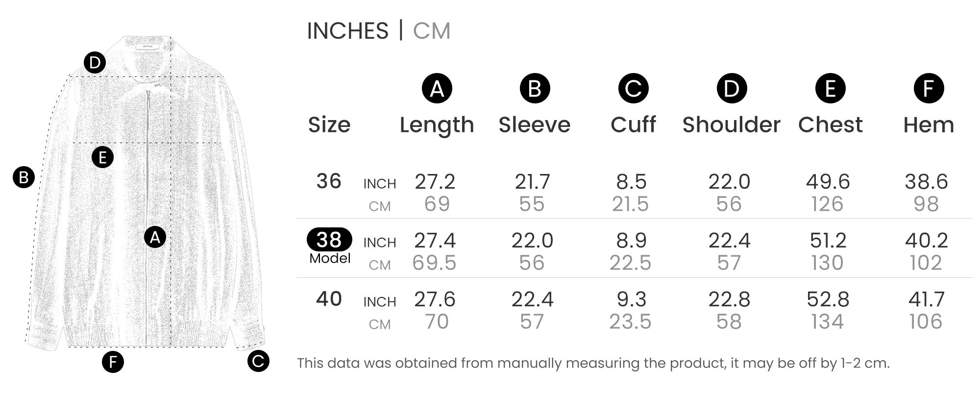This screenshot has height=395, width=980.
Task: Click the B marker beside jacket sleeve
Action: 24,177
